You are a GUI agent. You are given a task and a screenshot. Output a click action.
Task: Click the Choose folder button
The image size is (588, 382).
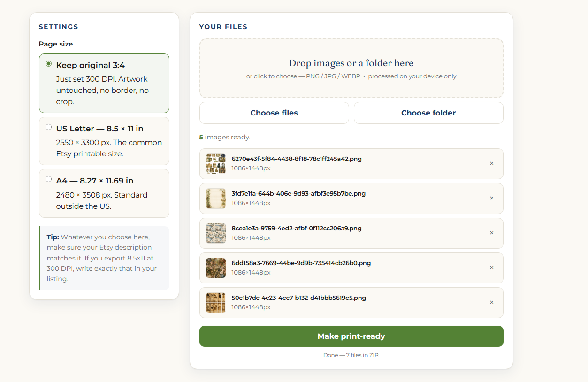(x=428, y=113)
